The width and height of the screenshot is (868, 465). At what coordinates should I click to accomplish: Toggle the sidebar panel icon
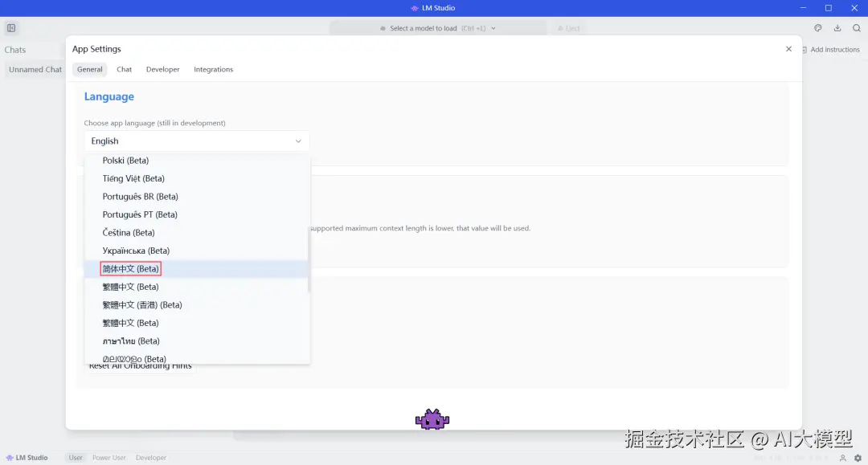pos(11,28)
